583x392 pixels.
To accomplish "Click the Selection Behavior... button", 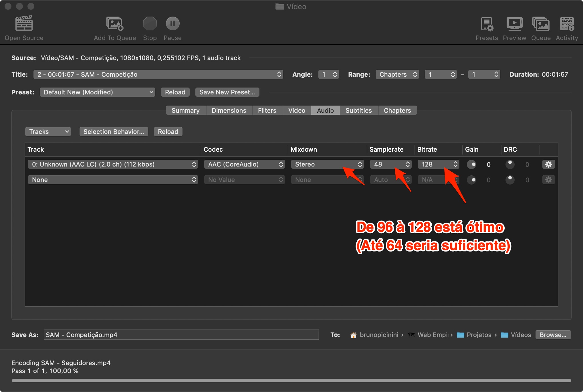I will 114,132.
